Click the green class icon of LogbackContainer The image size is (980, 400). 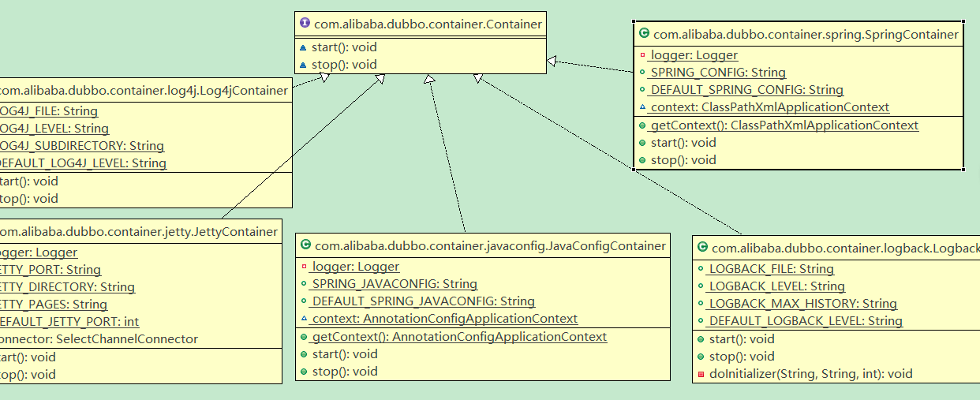pos(701,249)
